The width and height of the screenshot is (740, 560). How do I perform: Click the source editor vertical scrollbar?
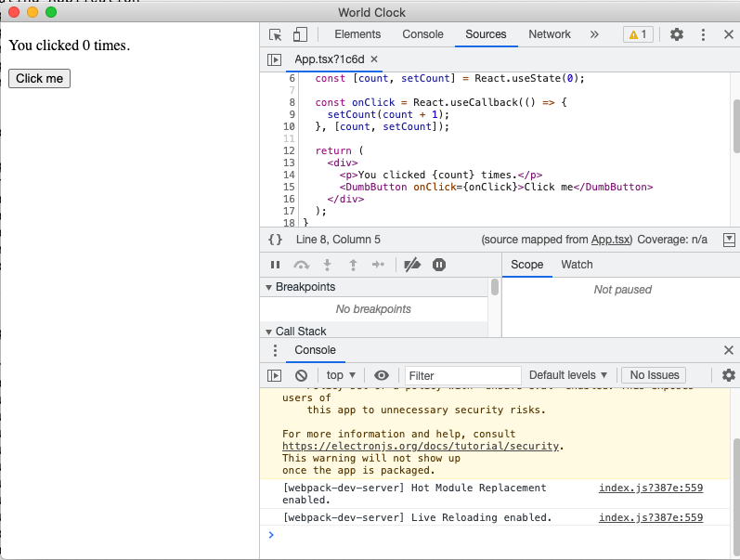[x=736, y=126]
